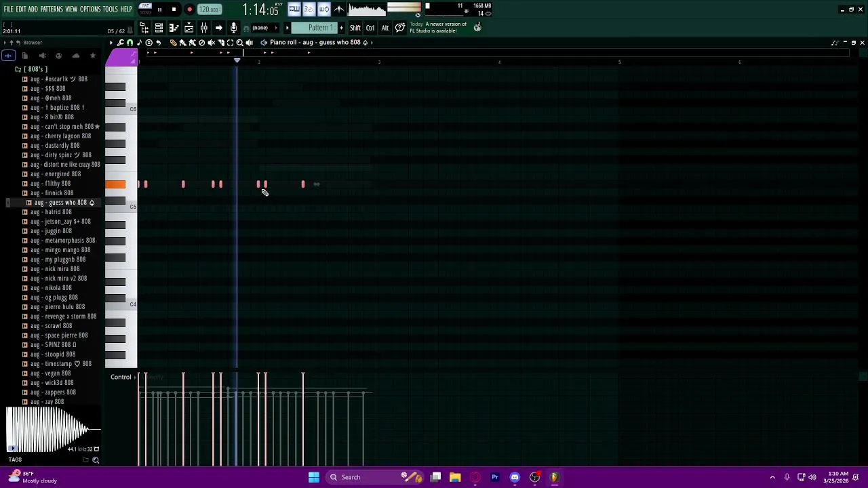Open the Piano roll view icon
This screenshot has width=868, height=488.
pos(174,28)
